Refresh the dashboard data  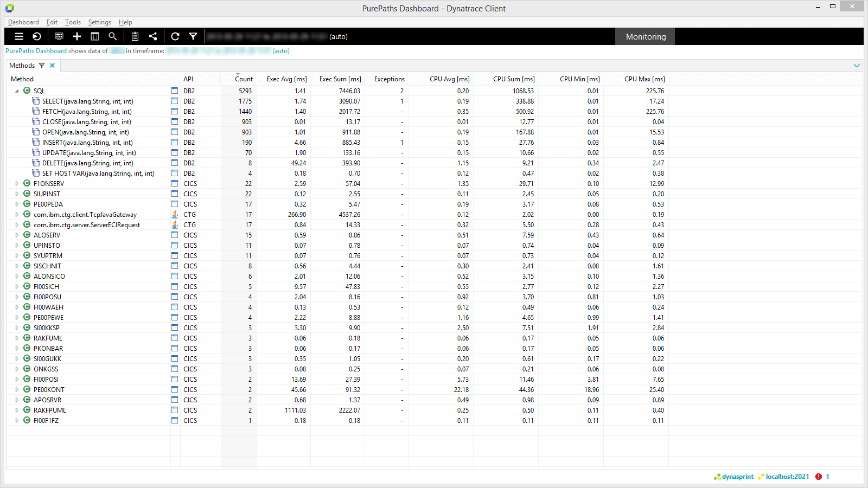pos(175,36)
